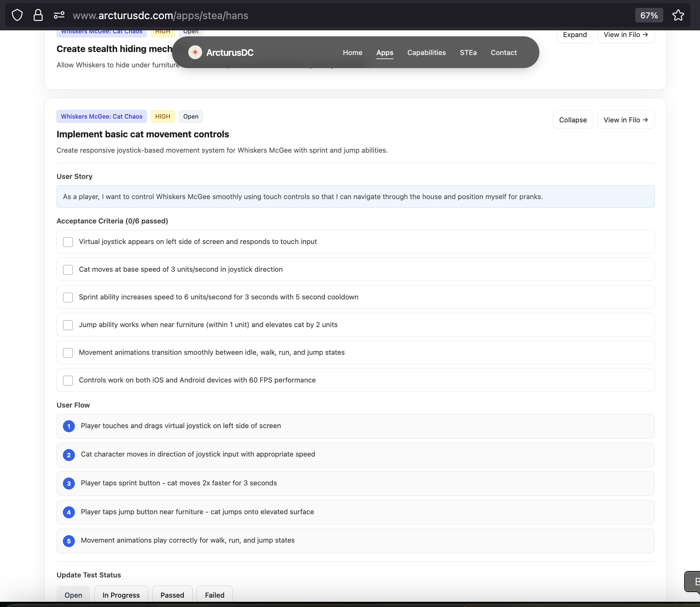
Task: Click the shield tracking protection icon
Action: pyautogui.click(x=17, y=15)
